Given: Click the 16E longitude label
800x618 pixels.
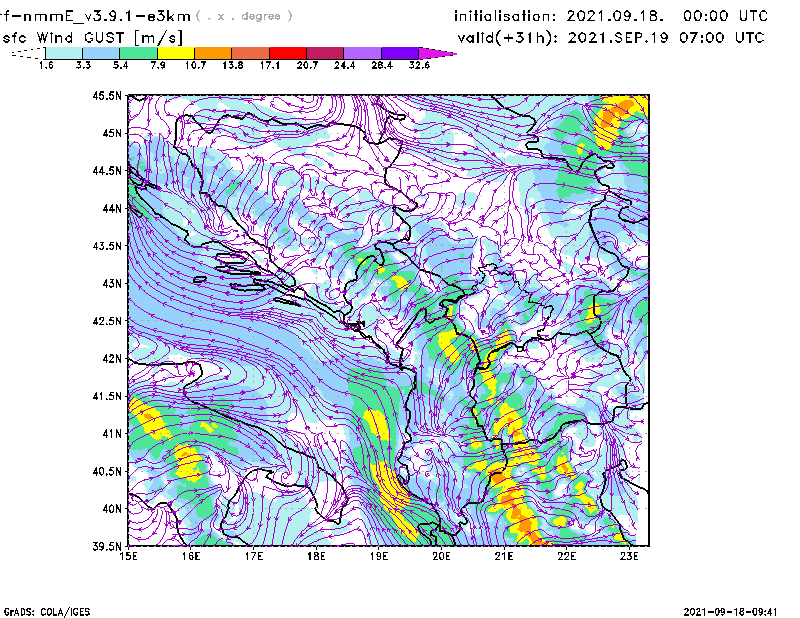Looking at the screenshot, I should click(x=191, y=556).
